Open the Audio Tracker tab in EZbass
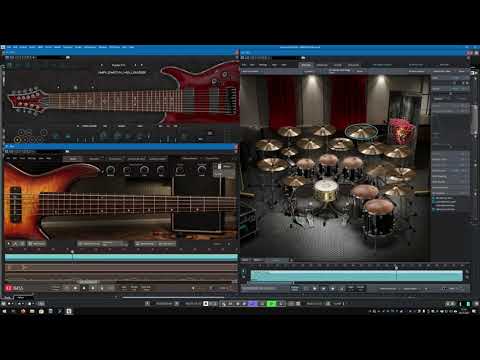This screenshot has width=480, height=360. (x=158, y=159)
